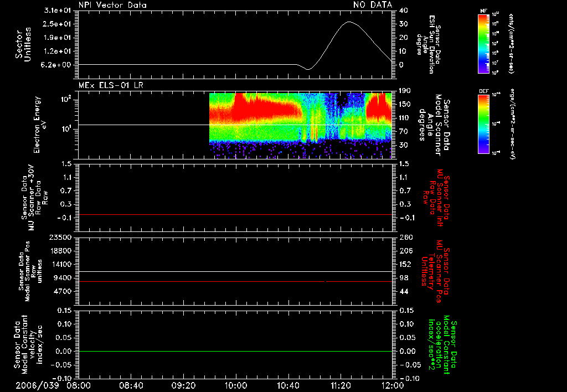Screen dimensions: 567x392
Task: Click the "40" sun elevation tick label
Action: [x=404, y=11]
